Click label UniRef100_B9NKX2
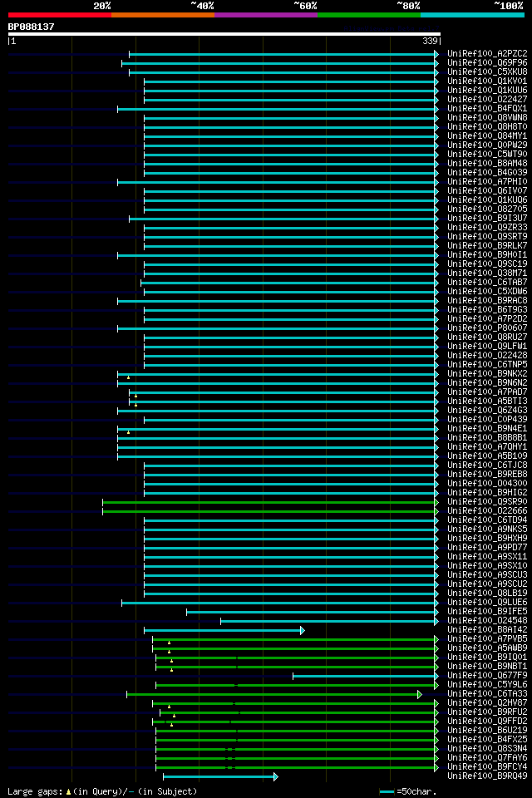Image resolution: width=532 pixels, height=798 pixels. click(x=487, y=374)
